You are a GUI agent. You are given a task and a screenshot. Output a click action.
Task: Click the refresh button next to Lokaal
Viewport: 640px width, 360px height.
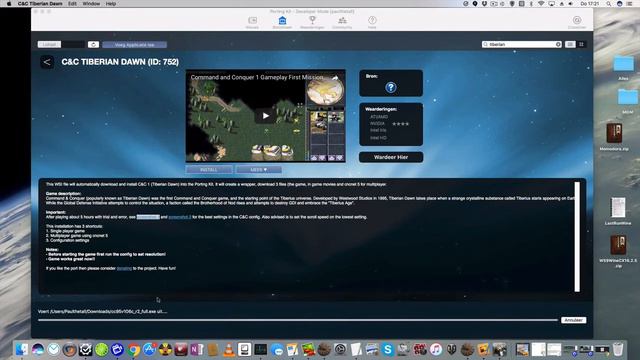click(93, 44)
